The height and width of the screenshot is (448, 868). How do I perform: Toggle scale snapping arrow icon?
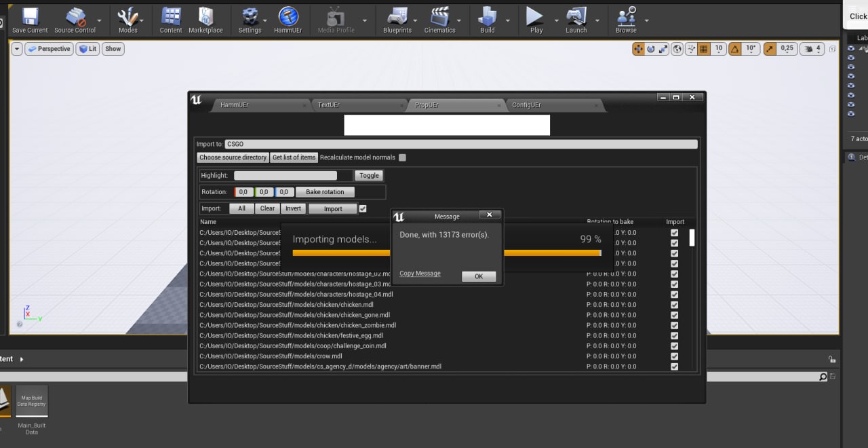[770, 49]
